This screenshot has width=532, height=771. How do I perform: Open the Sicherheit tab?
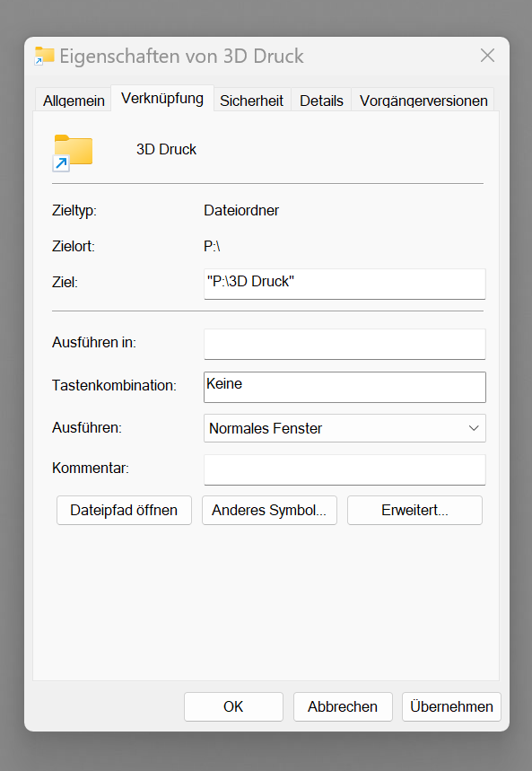point(251,101)
